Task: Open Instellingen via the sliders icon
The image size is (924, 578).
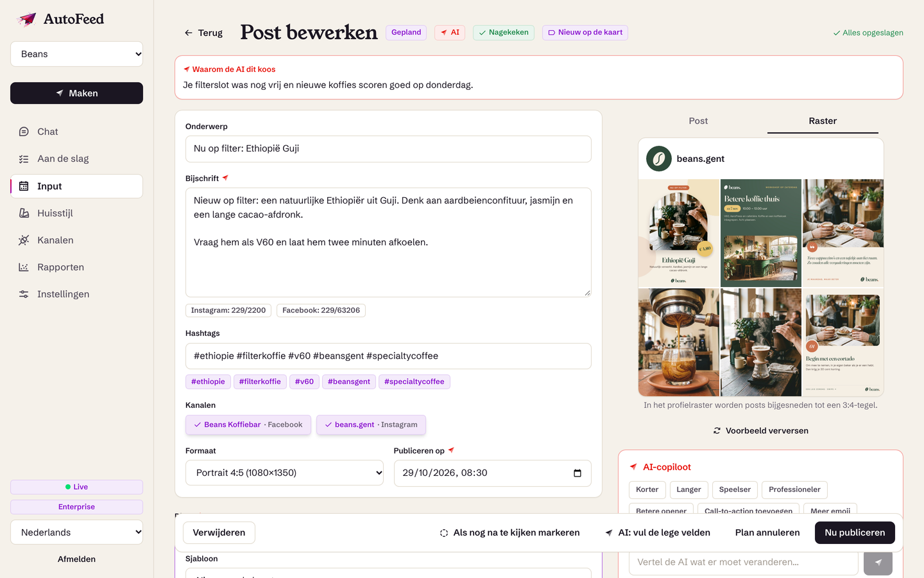Action: [24, 294]
